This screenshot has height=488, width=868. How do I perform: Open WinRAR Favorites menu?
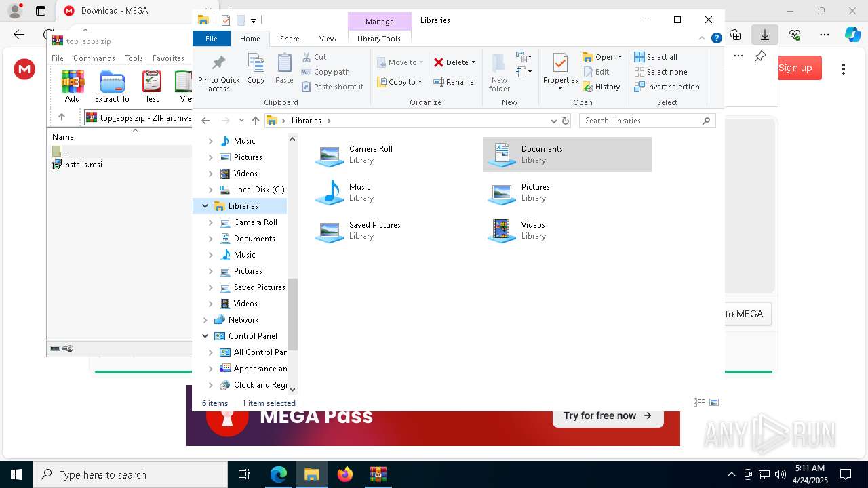pos(168,58)
